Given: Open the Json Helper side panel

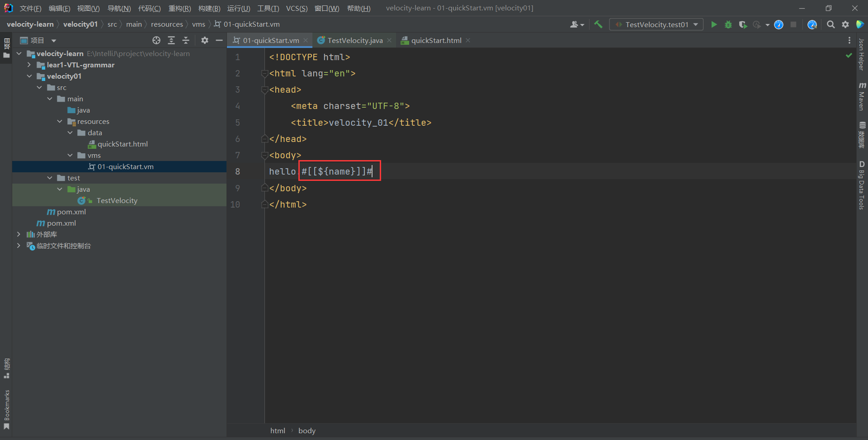Looking at the screenshot, I should (862, 54).
